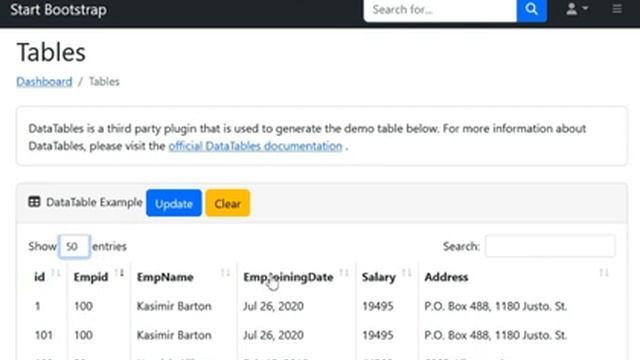This screenshot has width=640, height=360.
Task: Open official DataTables documentation link
Action: [255, 146]
